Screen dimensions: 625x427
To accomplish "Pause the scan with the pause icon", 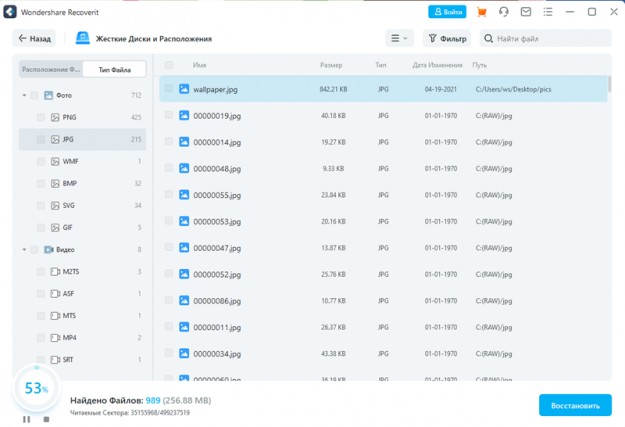I will (x=26, y=419).
